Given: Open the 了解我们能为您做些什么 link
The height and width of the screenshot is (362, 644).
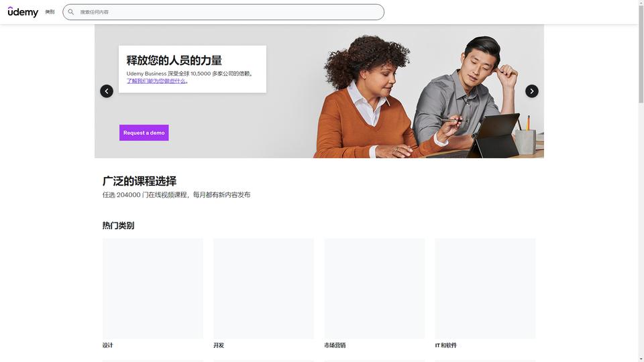Looking at the screenshot, I should 156,81.
